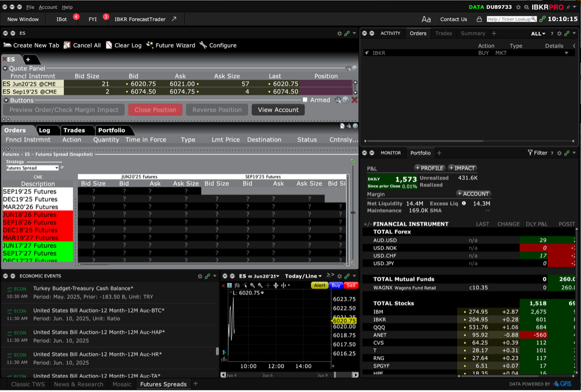Click the red Close Position button
581x392 pixels.
click(x=155, y=110)
